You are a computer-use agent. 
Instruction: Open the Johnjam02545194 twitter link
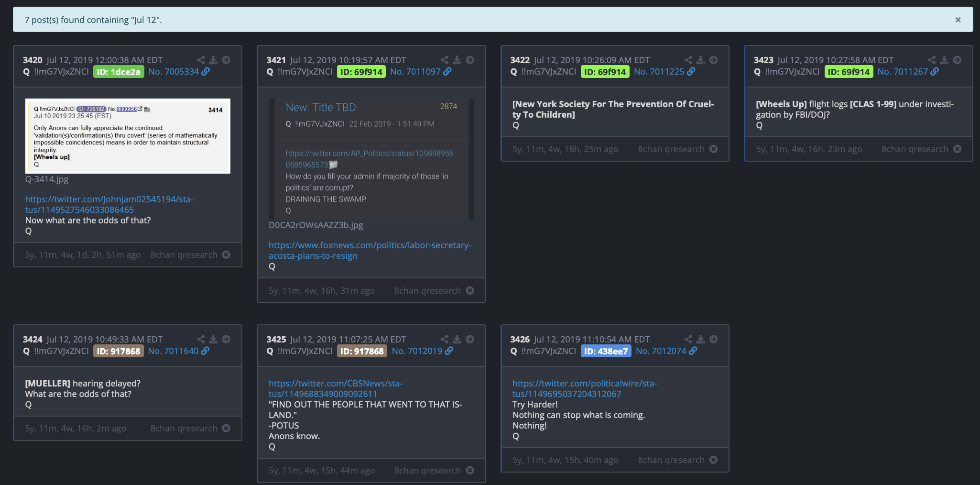point(109,204)
